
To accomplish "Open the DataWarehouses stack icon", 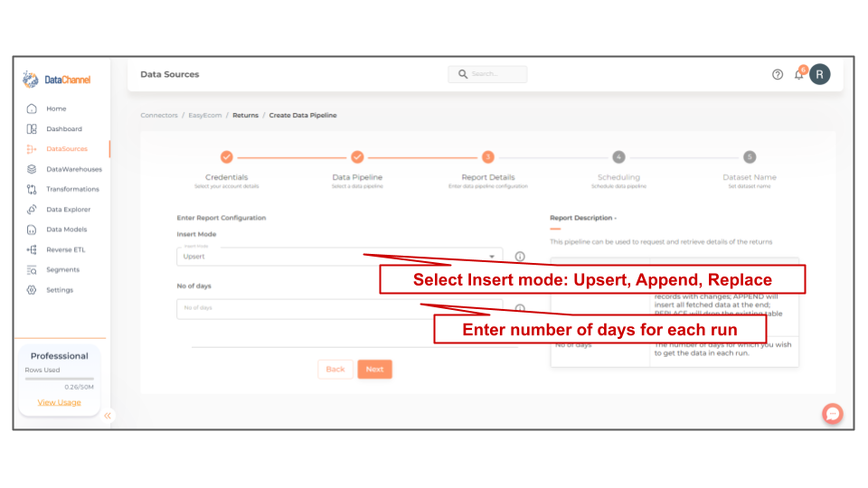I will click(32, 169).
